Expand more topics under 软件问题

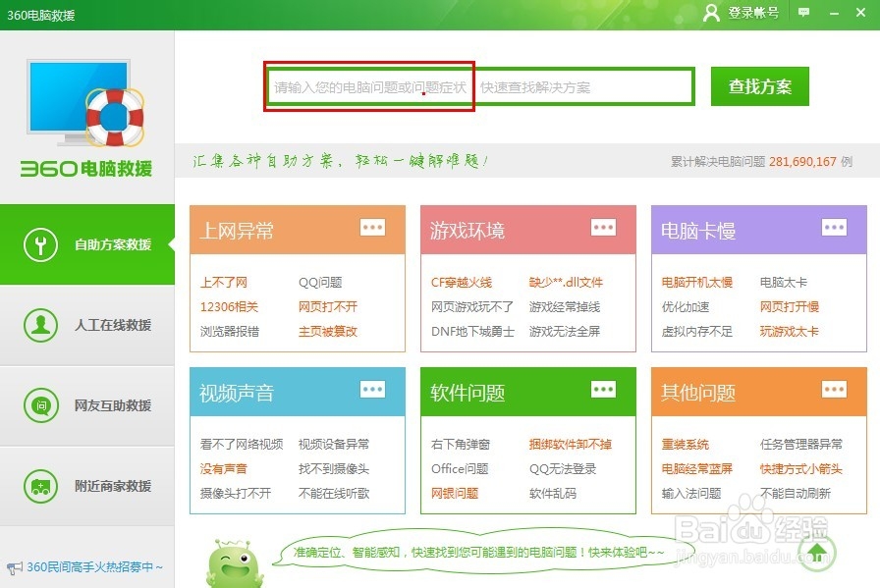[603, 390]
